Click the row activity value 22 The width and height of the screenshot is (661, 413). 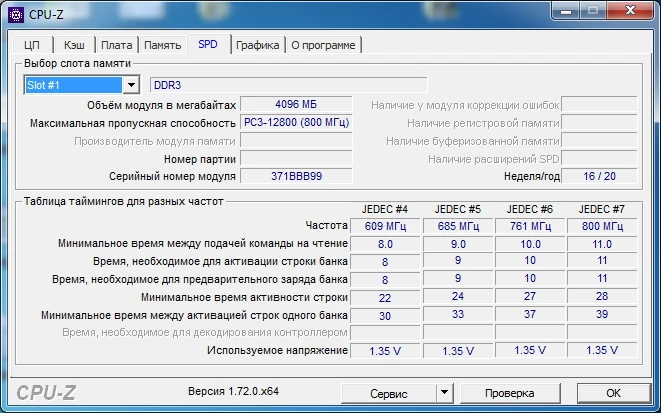[x=385, y=298]
